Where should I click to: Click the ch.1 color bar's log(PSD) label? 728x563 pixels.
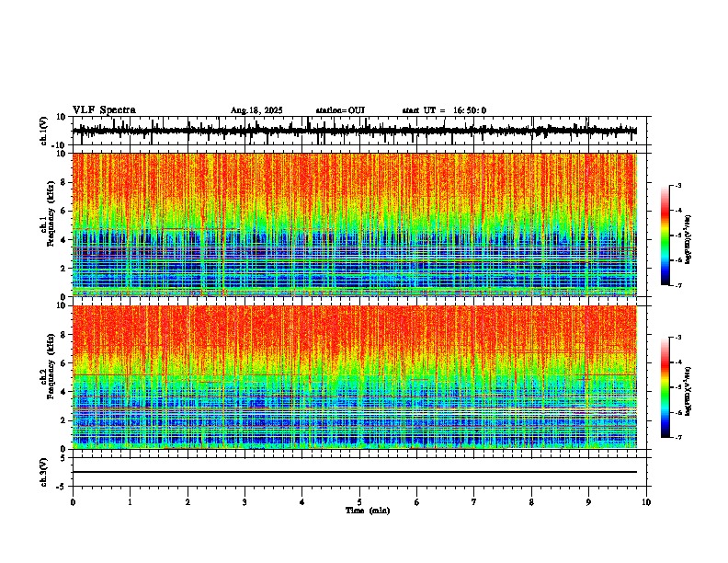[x=688, y=240]
